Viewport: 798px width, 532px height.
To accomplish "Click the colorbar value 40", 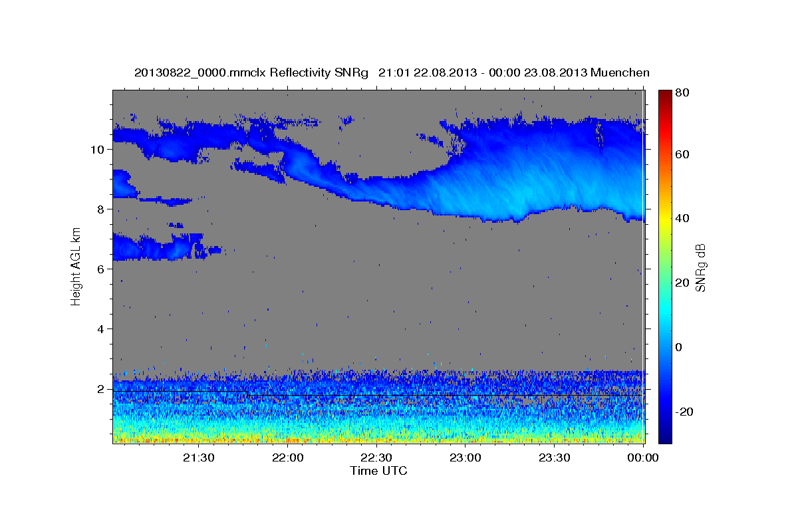I will click(682, 219).
